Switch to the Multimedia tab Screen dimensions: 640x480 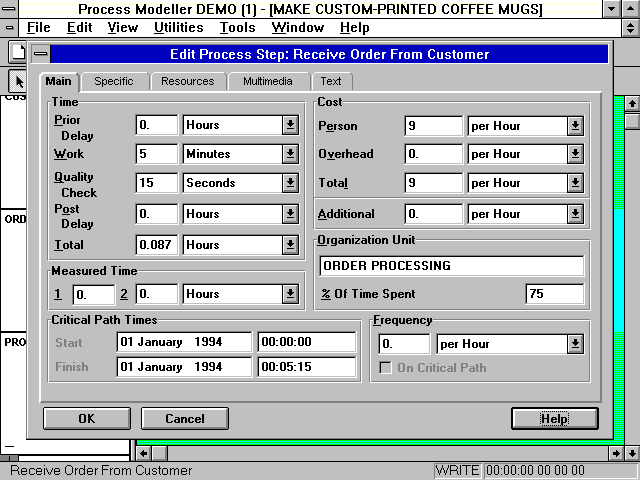(267, 81)
